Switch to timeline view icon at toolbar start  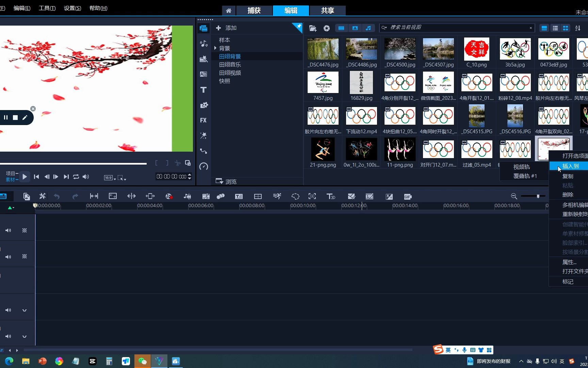tap(3, 196)
